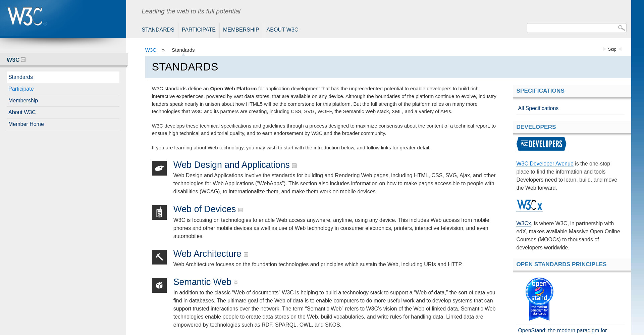This screenshot has height=335, width=644.
Task: Click the DEVELOPERS section heading
Action: (536, 127)
